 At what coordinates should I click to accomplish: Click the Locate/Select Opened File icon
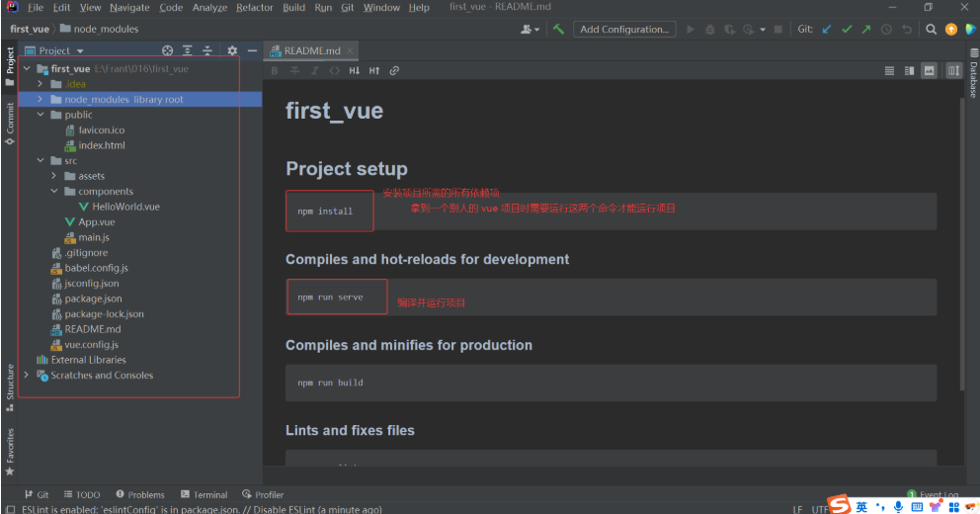tap(168, 50)
